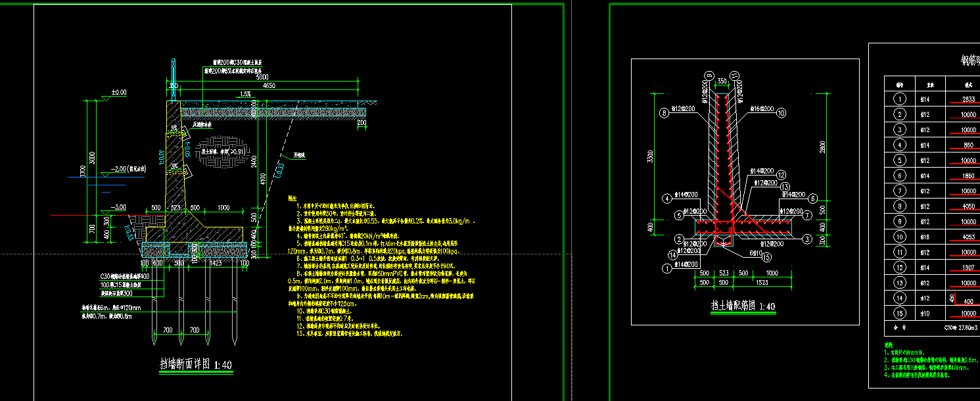Click the 附注 notes heading
This screenshot has width=980, height=401.
[292, 198]
